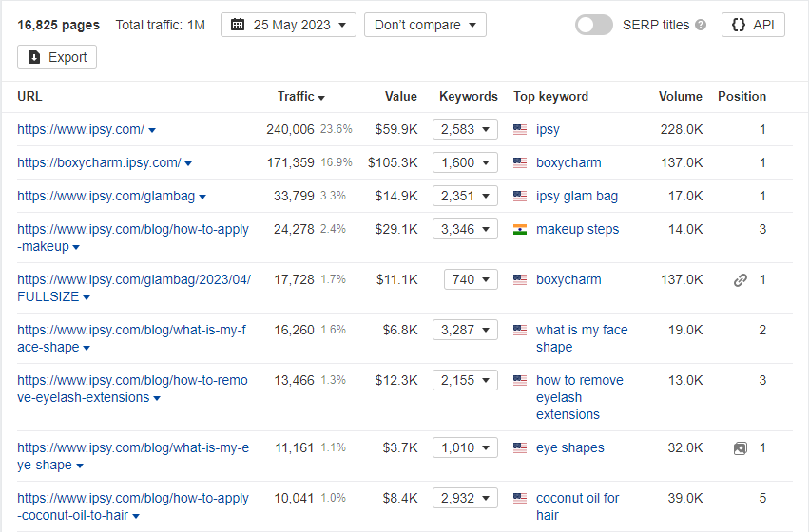Expand the arrow next to boxycharm.ipsy.com URL

pyautogui.click(x=188, y=164)
